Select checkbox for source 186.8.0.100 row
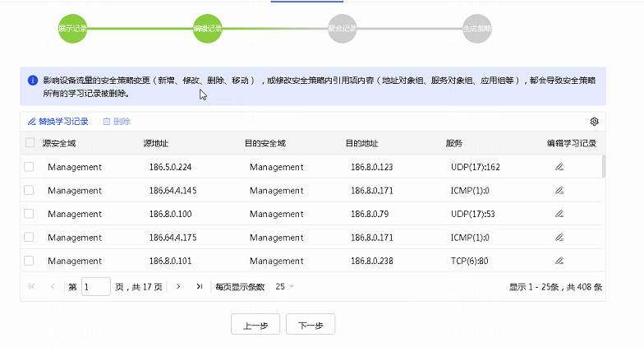 coord(30,214)
